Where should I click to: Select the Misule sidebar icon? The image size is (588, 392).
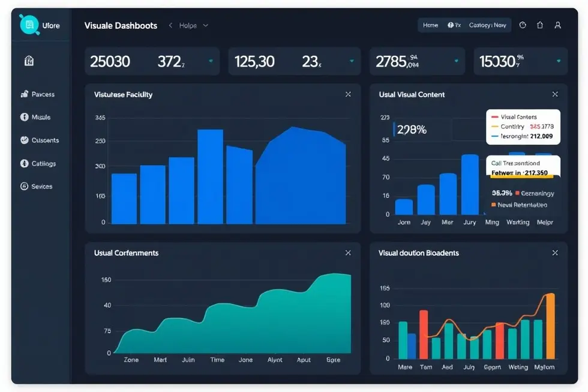click(x=25, y=117)
